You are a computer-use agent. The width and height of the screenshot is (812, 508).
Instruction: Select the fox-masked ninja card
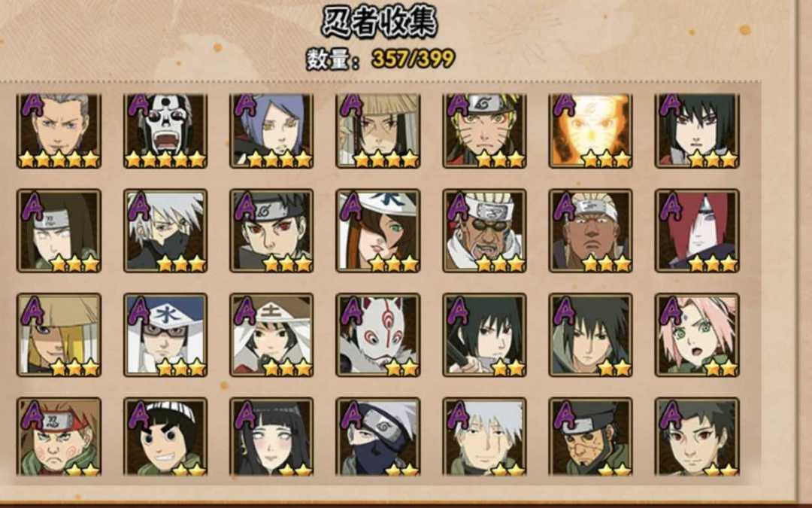coord(378,335)
